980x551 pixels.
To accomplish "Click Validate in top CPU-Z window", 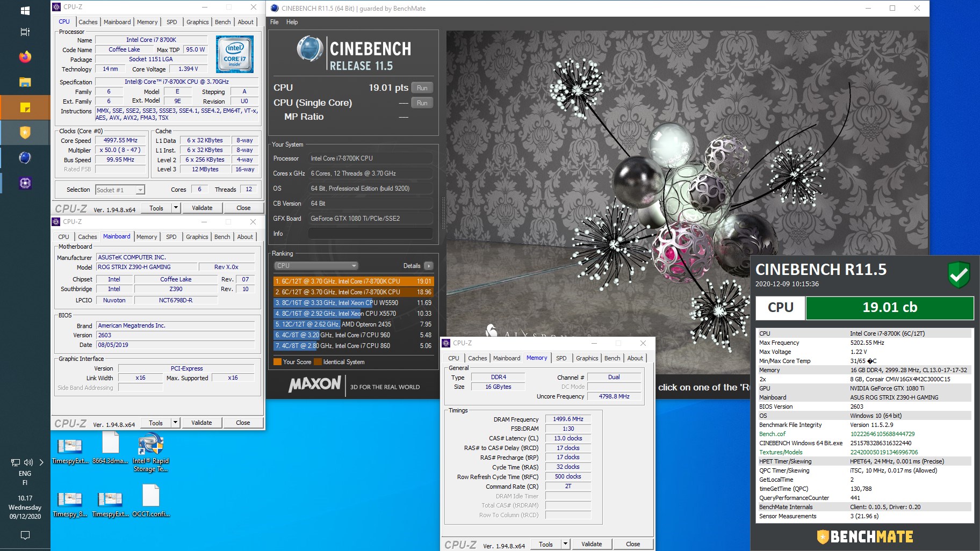I will coord(202,208).
